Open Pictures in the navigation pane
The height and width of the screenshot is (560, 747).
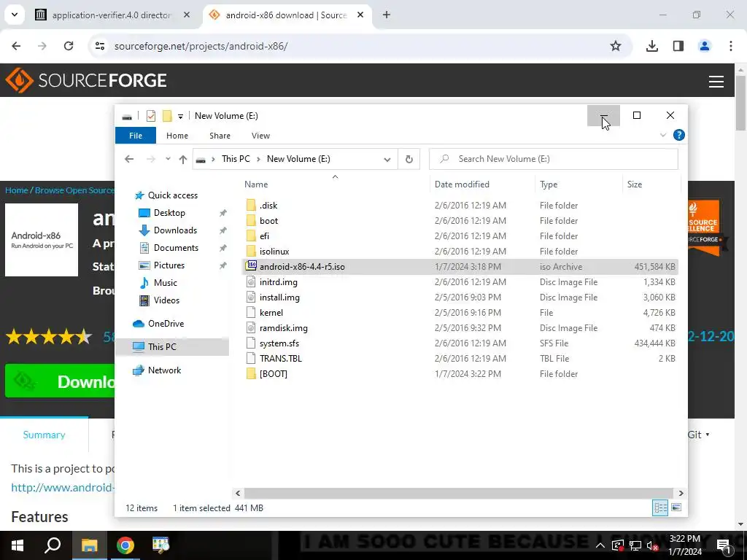click(x=169, y=265)
